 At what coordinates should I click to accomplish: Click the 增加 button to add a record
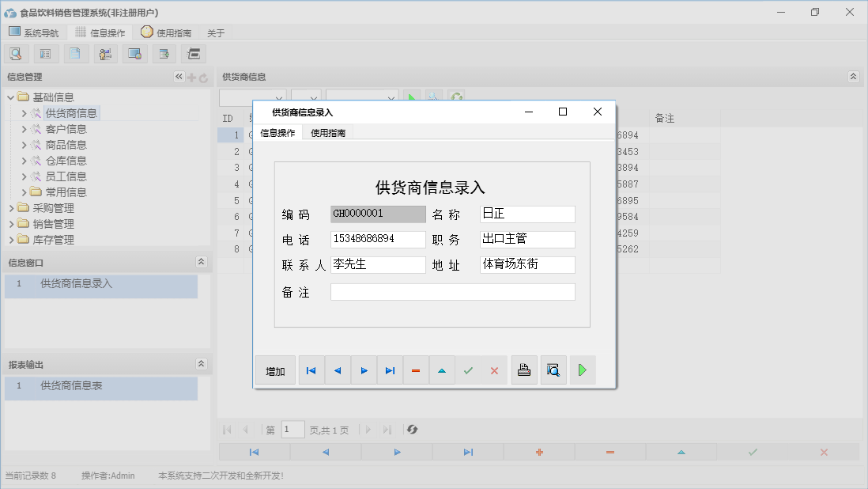click(x=274, y=370)
